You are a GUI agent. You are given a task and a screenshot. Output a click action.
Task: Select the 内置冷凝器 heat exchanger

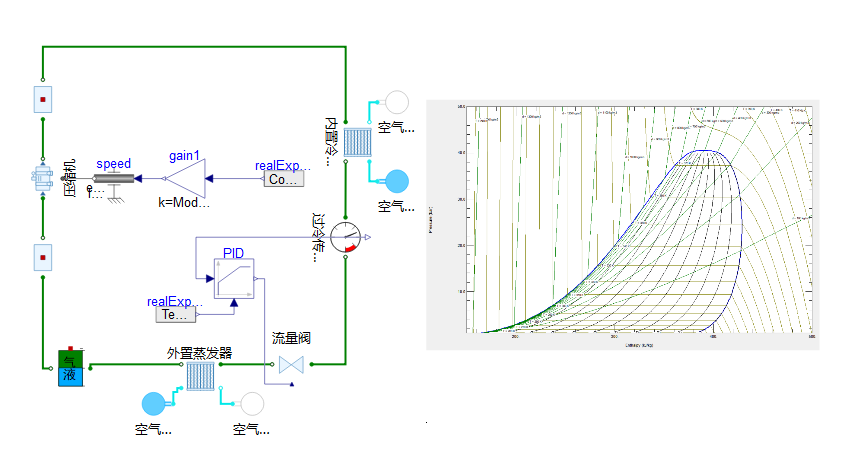[x=360, y=140]
